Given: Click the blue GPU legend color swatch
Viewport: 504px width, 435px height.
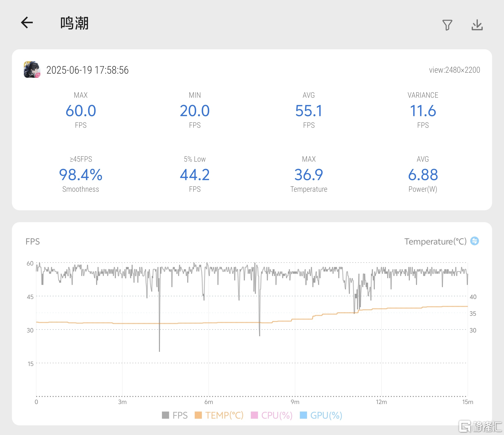Looking at the screenshot, I should coord(303,415).
